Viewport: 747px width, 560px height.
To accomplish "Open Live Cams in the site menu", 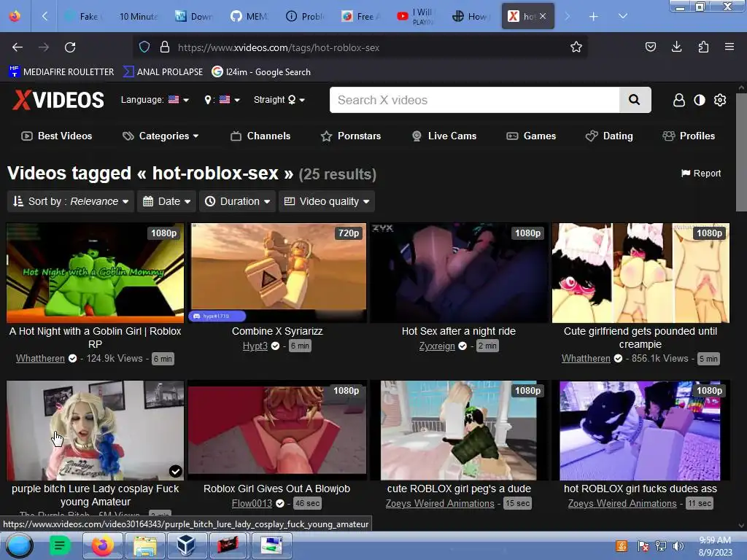I will point(444,136).
